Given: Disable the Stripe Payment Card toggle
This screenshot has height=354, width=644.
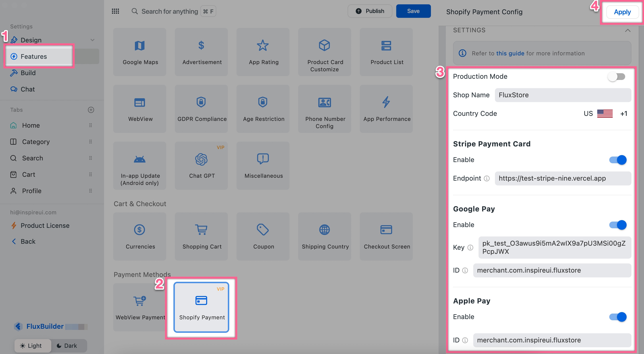Looking at the screenshot, I should point(618,160).
